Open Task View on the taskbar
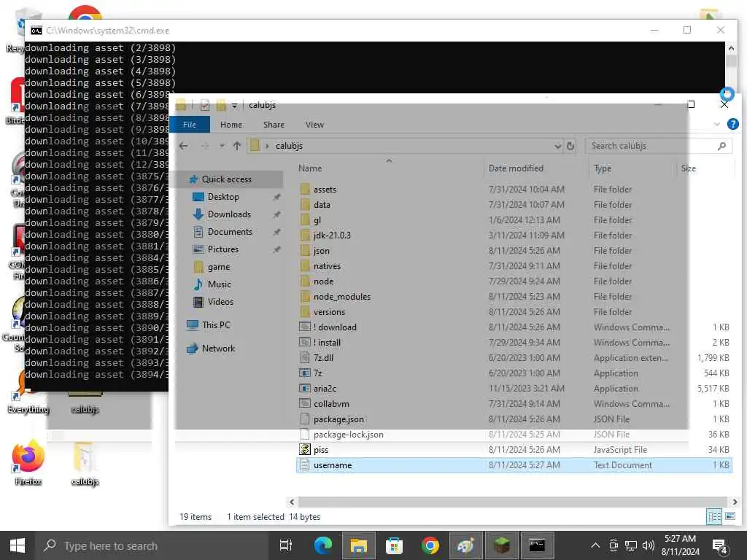Viewport: 747px width, 560px height. [x=286, y=545]
